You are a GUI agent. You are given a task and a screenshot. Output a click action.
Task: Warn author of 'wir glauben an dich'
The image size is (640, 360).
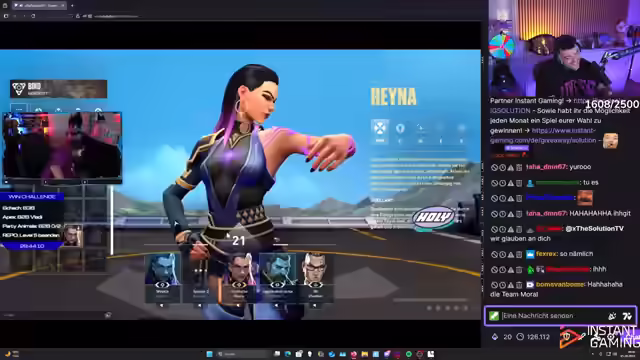point(511,229)
